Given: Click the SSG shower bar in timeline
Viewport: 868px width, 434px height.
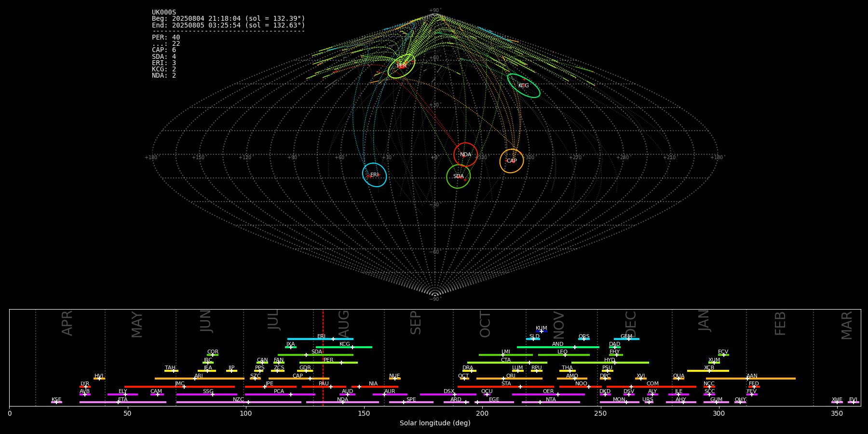Looking at the screenshot, I should tap(206, 394).
